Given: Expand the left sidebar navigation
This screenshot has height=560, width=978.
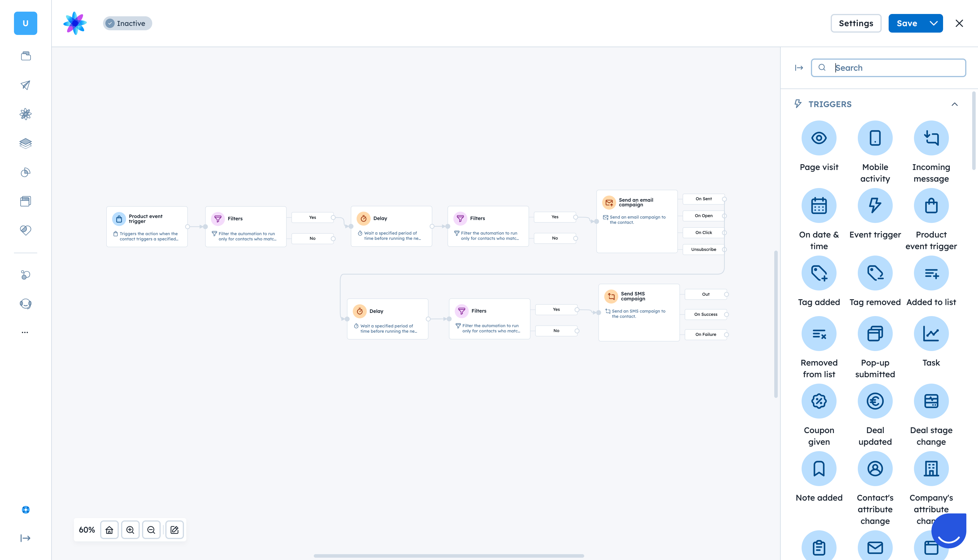Looking at the screenshot, I should tap(25, 538).
